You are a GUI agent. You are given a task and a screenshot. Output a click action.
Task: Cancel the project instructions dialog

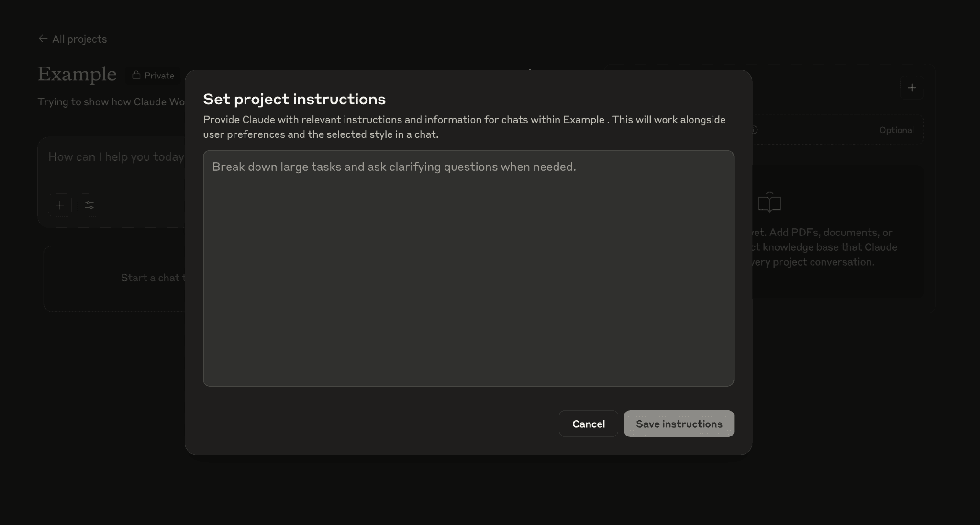pyautogui.click(x=588, y=424)
